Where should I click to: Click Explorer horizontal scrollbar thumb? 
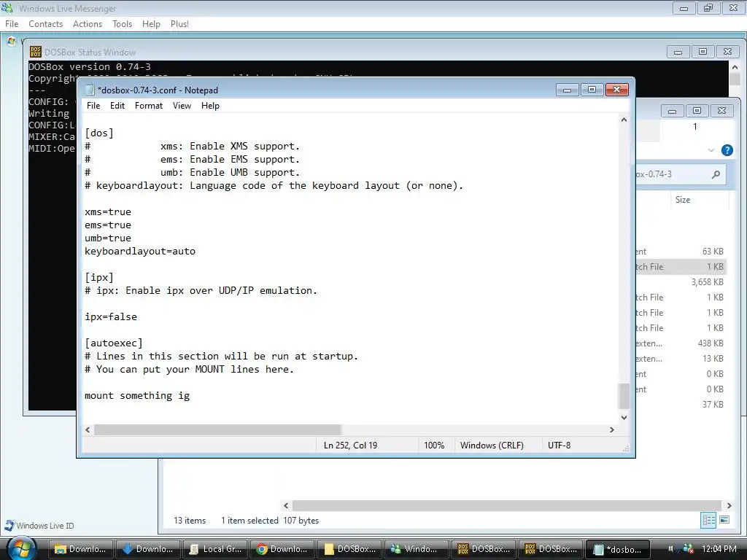[506, 506]
